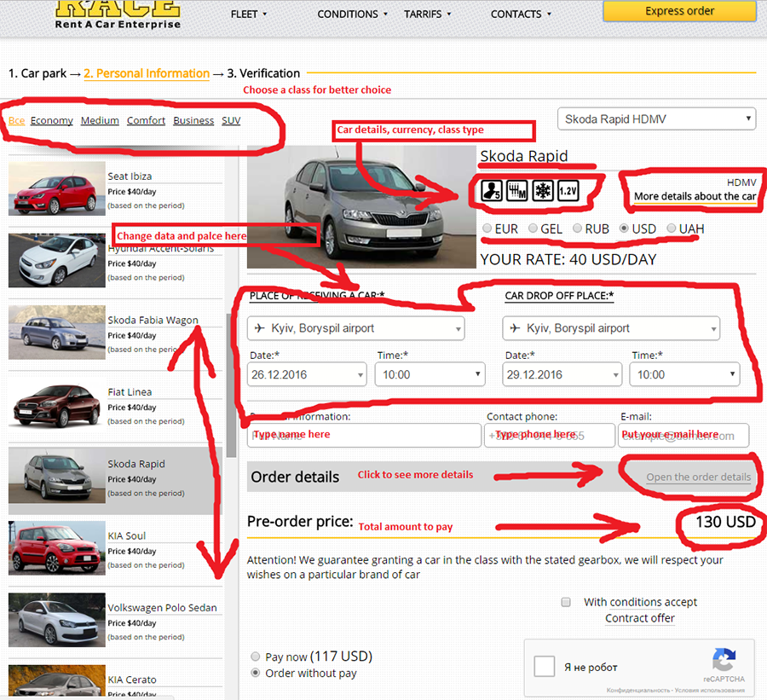767x700 pixels.
Task: Click the manual gearbox icon
Action: point(516,190)
